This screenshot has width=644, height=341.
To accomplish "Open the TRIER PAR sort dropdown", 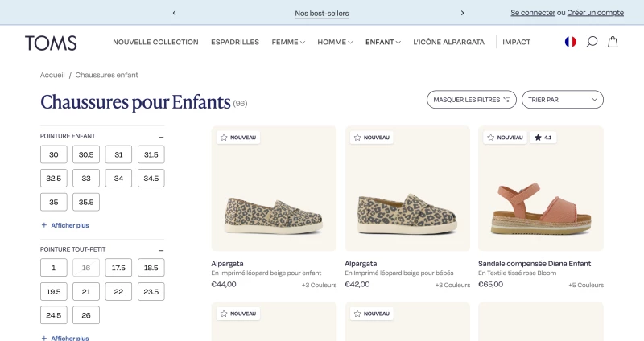I will pyautogui.click(x=562, y=100).
